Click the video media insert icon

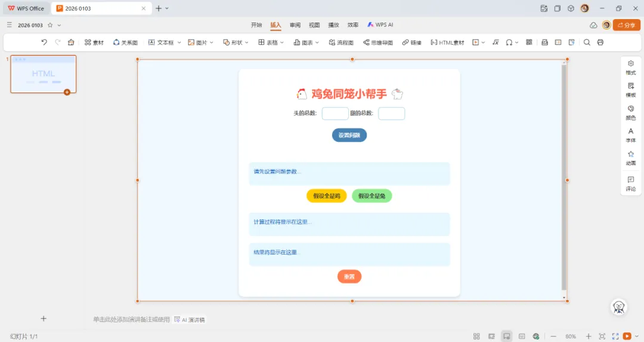tap(476, 42)
